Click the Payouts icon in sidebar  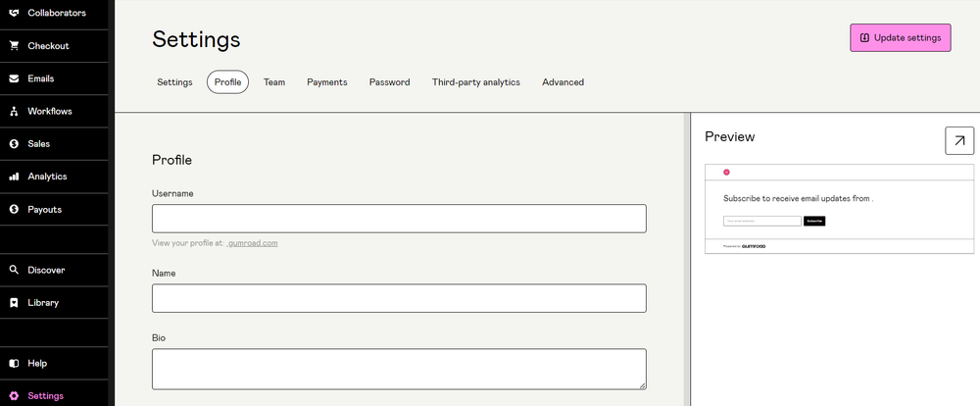(x=14, y=209)
